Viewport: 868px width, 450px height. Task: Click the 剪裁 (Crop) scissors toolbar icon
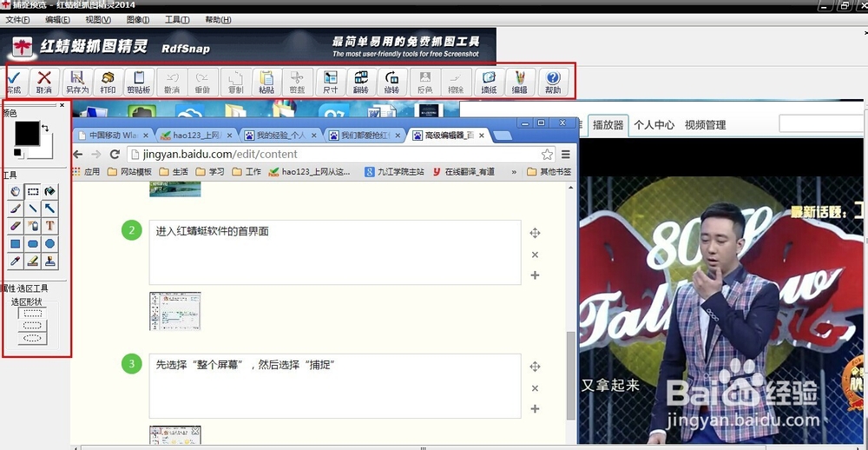[297, 82]
